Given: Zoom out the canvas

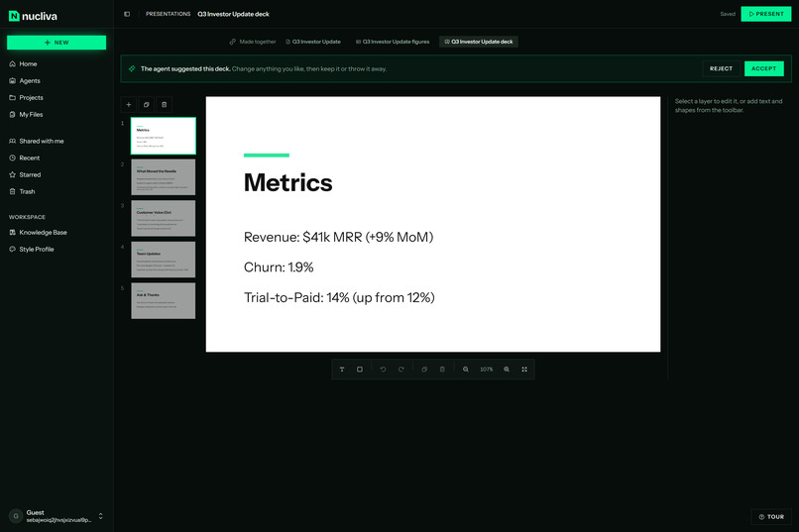Looking at the screenshot, I should (x=466, y=370).
